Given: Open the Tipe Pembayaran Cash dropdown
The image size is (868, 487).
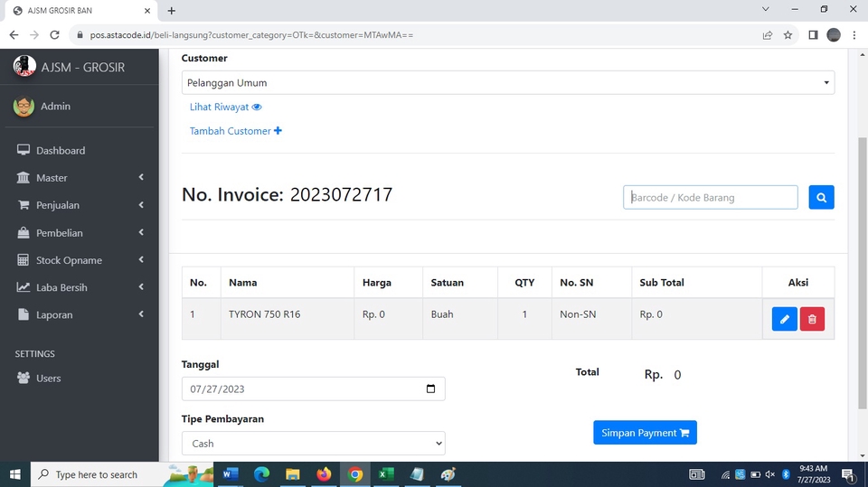Looking at the screenshot, I should point(314,444).
